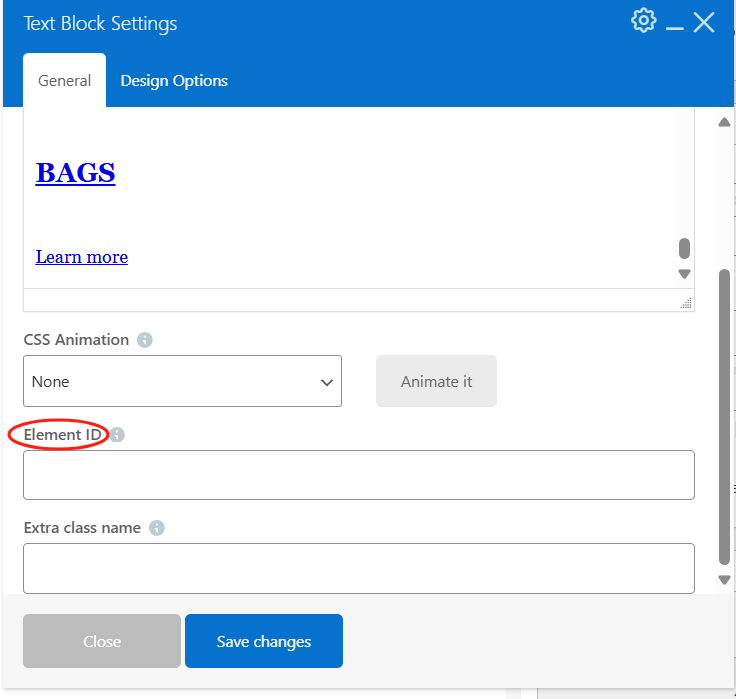Image resolution: width=736 pixels, height=699 pixels.
Task: Click the editor's inner scroll down arrow
Action: click(x=684, y=274)
